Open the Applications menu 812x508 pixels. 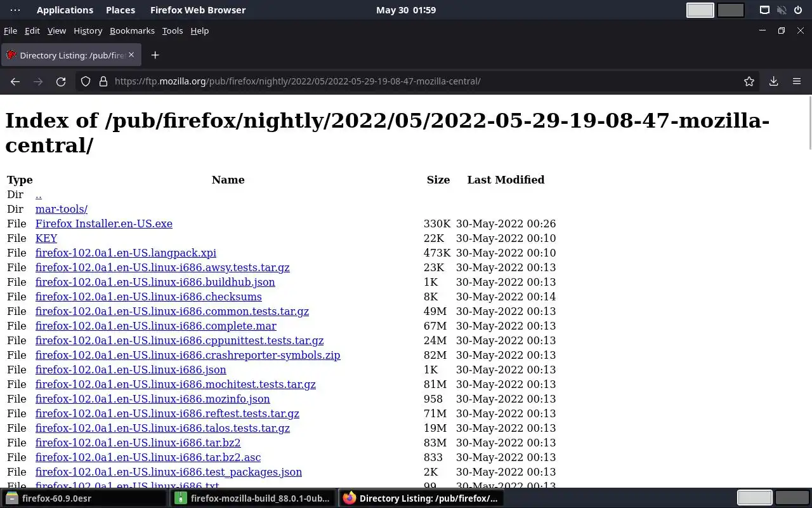[x=65, y=10]
